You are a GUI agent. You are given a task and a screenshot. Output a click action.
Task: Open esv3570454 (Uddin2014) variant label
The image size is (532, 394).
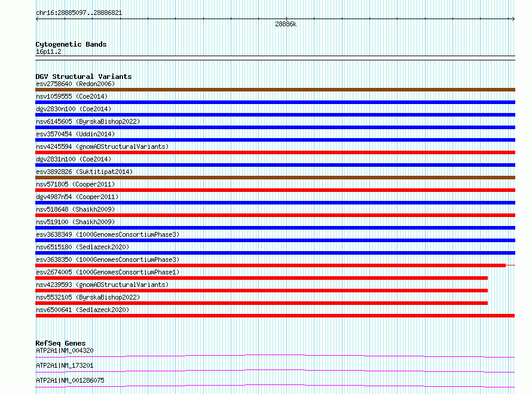[75, 134]
